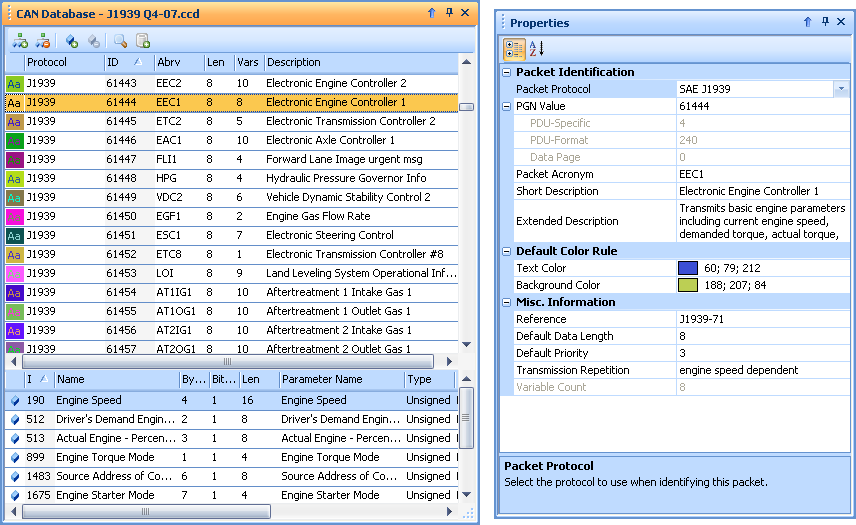This screenshot has width=856, height=525.
Task: Click the 'Aa' icon of the FLI1 row
Action: pyautogui.click(x=14, y=160)
